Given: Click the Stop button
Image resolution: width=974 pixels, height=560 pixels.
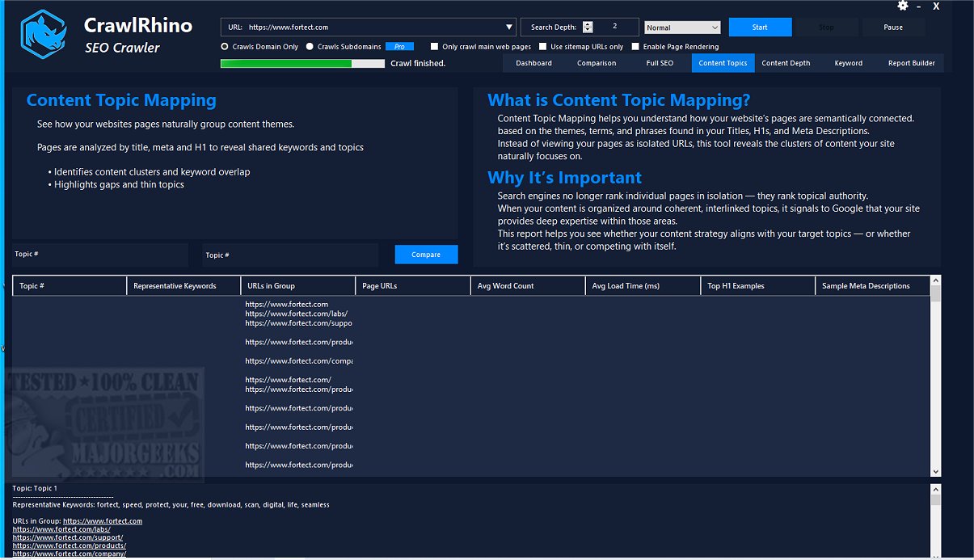Looking at the screenshot, I should 826,27.
